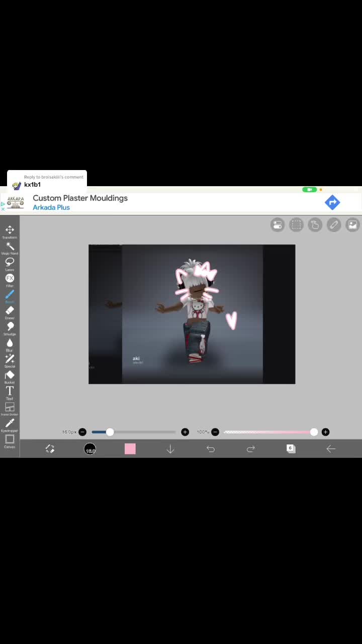Screen dimensions: 362x644
Task: Select the Eyedropper tool
Action: (10, 425)
